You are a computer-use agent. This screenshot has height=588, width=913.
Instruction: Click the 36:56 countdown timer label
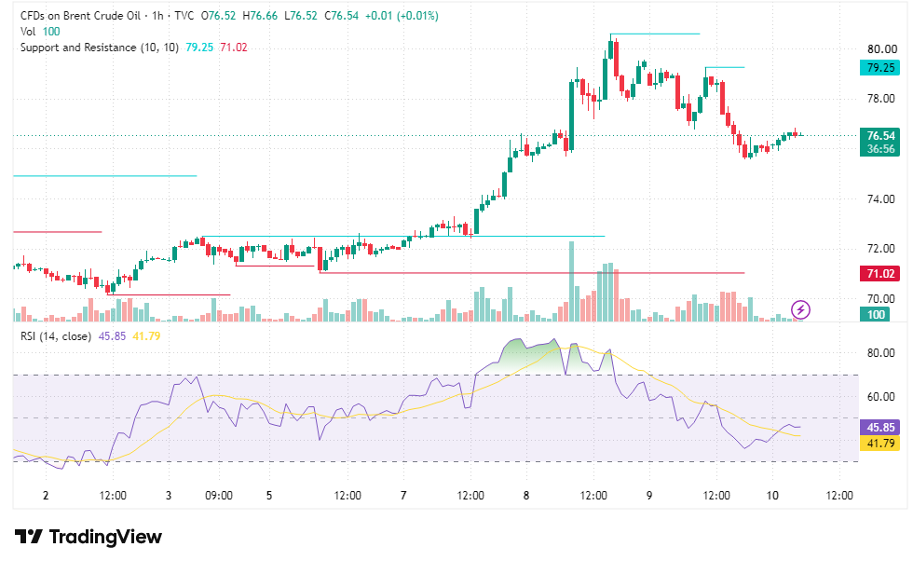pos(879,149)
